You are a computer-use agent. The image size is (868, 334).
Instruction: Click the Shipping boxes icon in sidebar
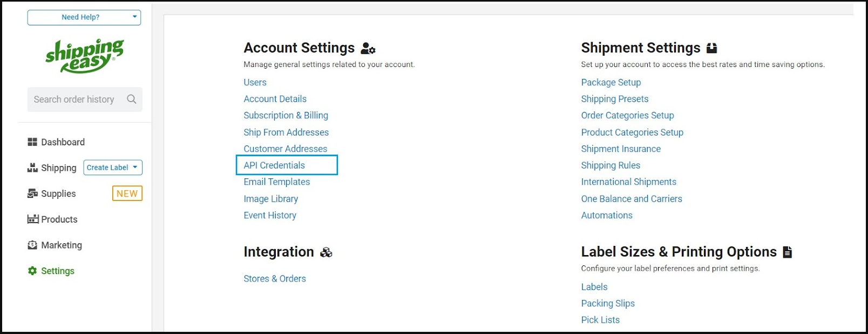pyautogui.click(x=32, y=168)
